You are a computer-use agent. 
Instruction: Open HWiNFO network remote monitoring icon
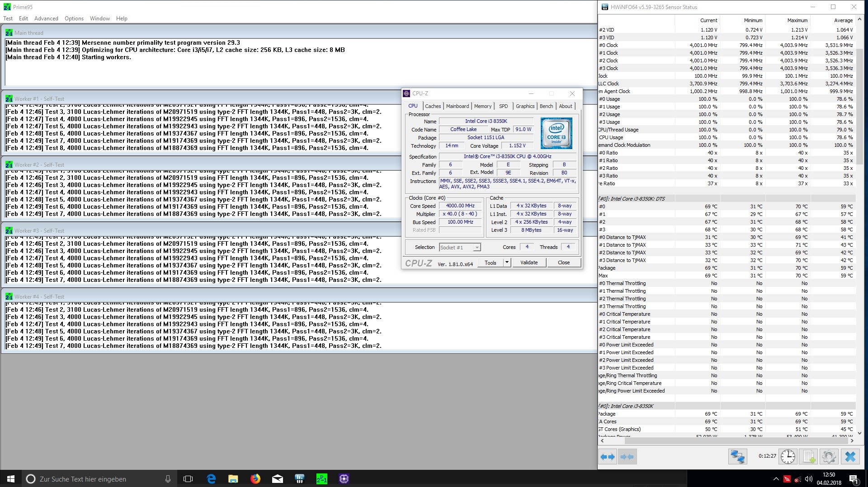point(737,457)
